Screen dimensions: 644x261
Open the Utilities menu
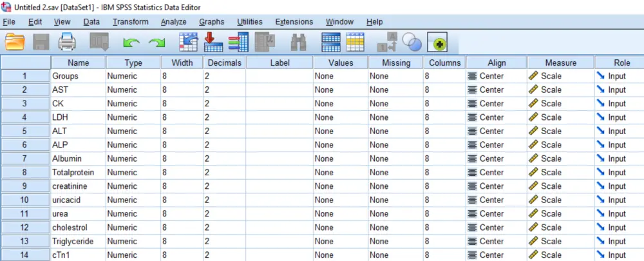tap(250, 22)
